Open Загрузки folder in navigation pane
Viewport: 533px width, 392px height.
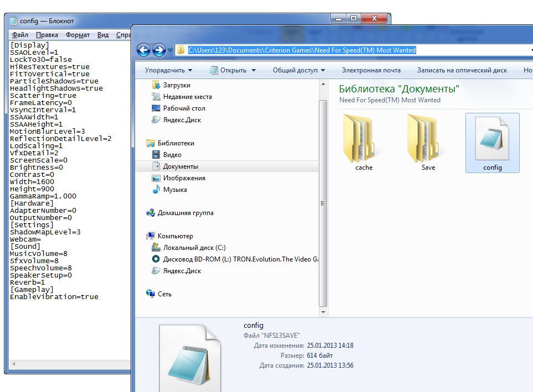pos(176,85)
